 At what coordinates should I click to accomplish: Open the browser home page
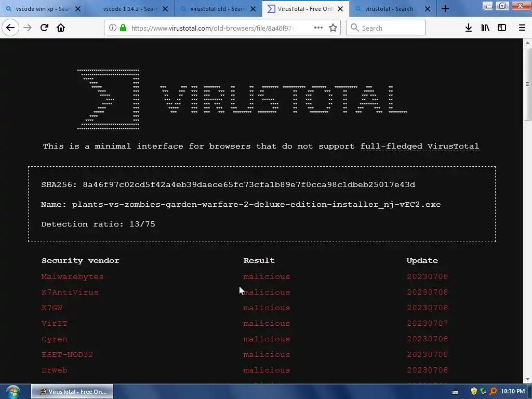pos(61,28)
